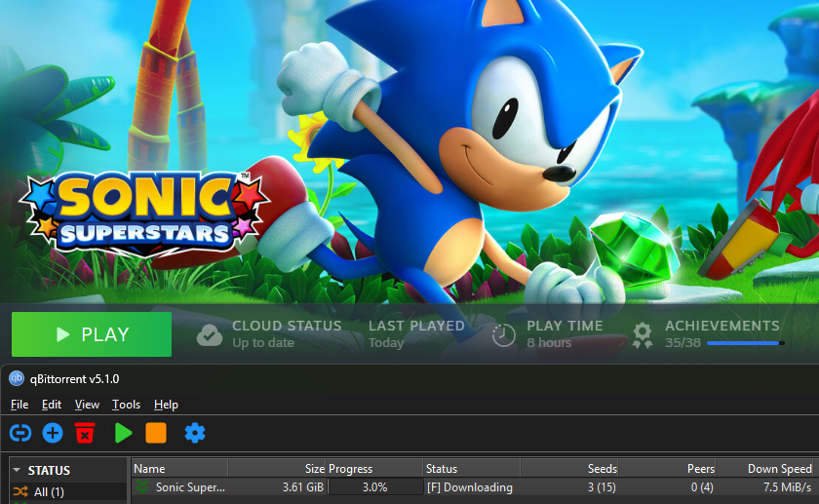Select the 'Sonic Super...' torrent row name
This screenshot has height=504, width=819.
pos(190,487)
